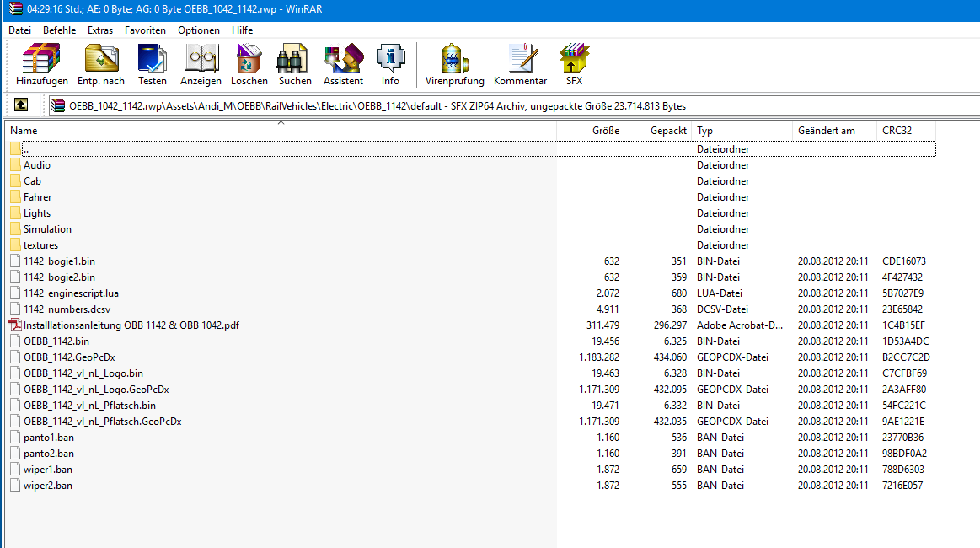Open the Datei menu
Screen dimensions: 980x548
tap(20, 30)
